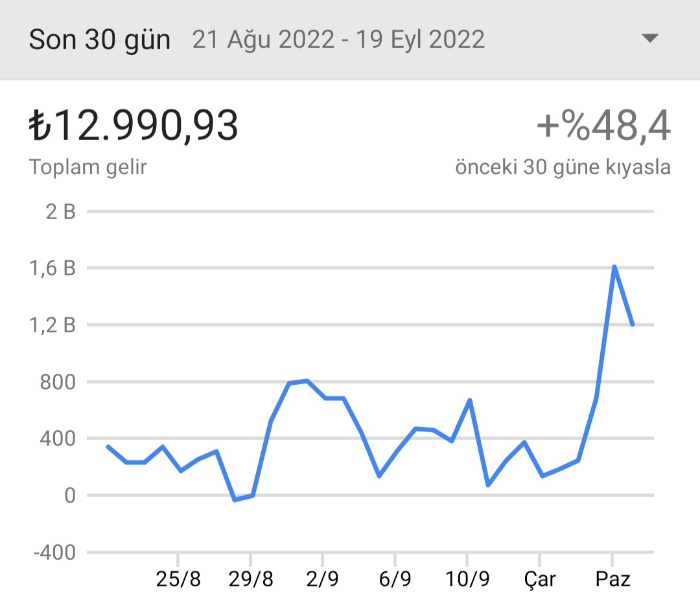This screenshot has height=609, width=700.
Task: Click the -400 y-axis label
Action: [x=54, y=553]
